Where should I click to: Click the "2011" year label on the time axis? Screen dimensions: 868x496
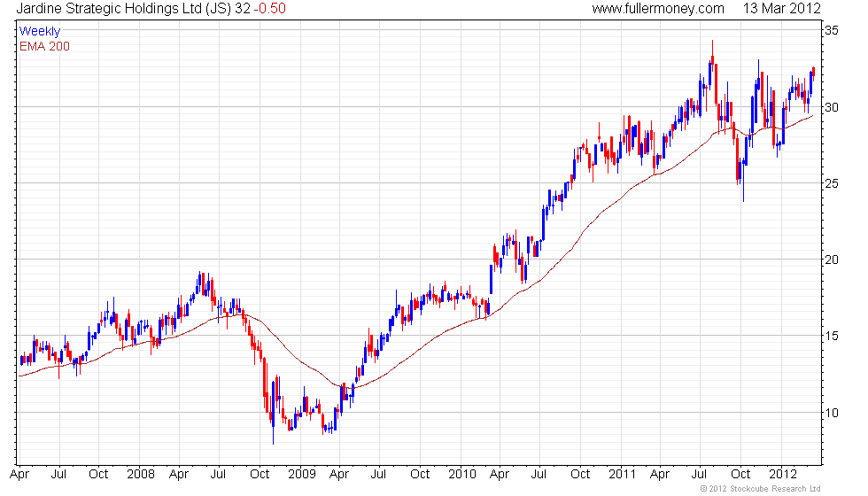point(622,475)
